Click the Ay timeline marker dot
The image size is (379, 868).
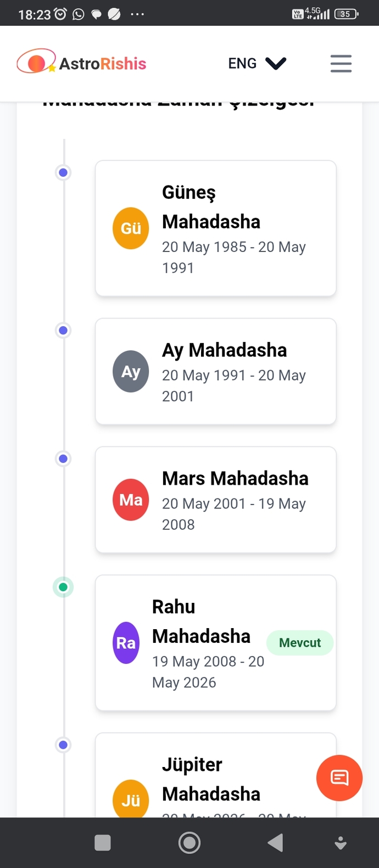(63, 331)
